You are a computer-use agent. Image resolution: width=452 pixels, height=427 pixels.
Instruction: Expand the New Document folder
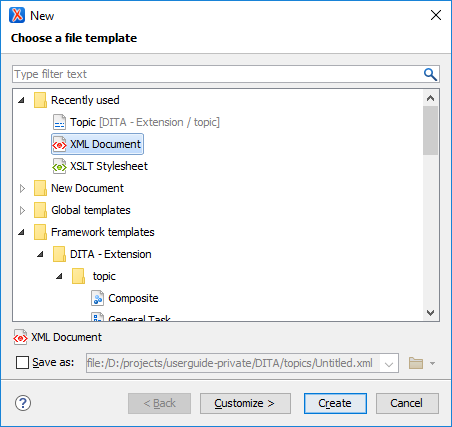pos(22,188)
